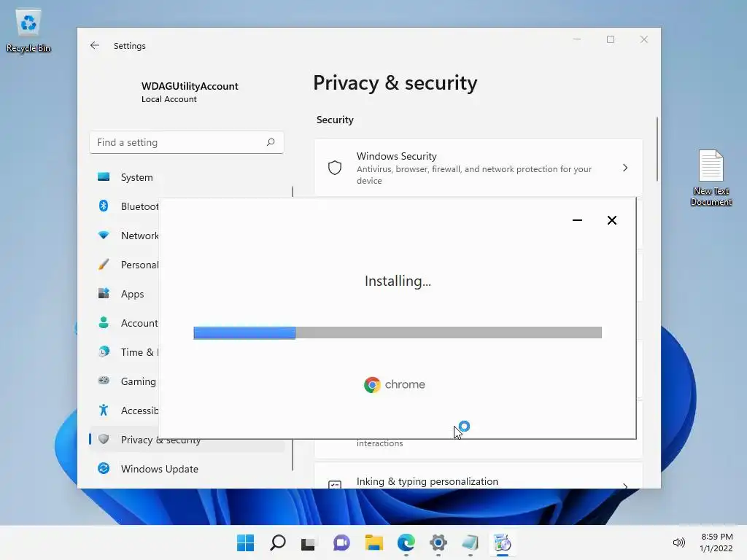The image size is (747, 560).
Task: Click the Privacy shield icon in sidebar
Action: pos(104,439)
